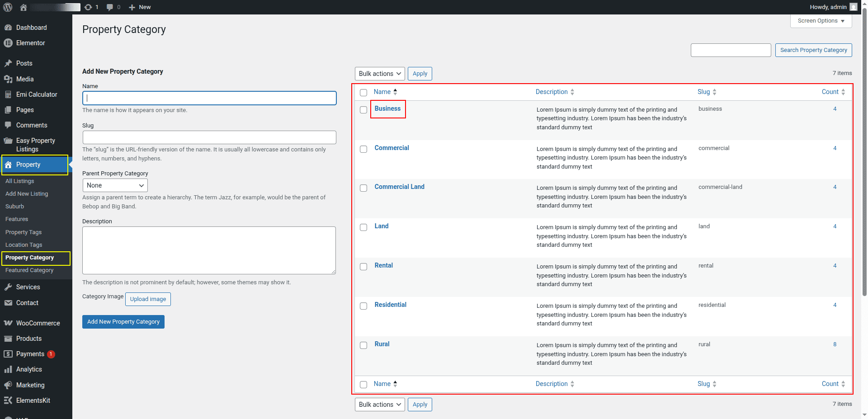The height and width of the screenshot is (419, 868).
Task: Open the Marketing megaphone icon
Action: coord(8,385)
